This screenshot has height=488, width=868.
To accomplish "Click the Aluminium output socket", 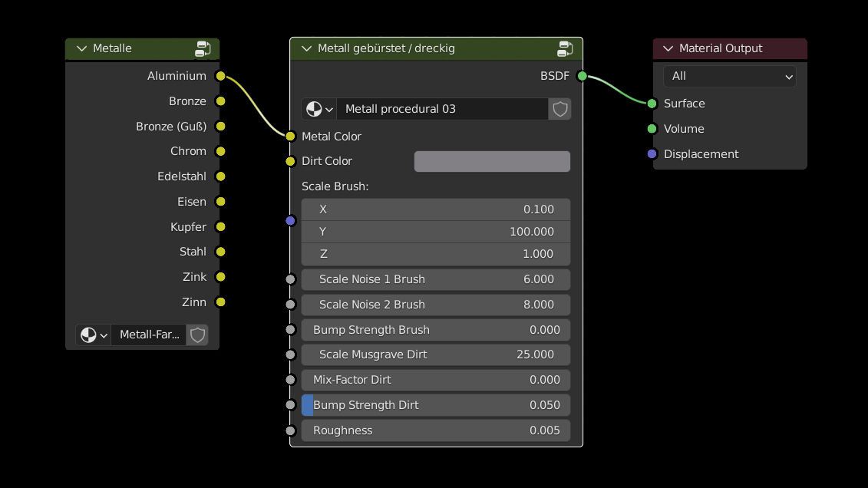I will [221, 76].
